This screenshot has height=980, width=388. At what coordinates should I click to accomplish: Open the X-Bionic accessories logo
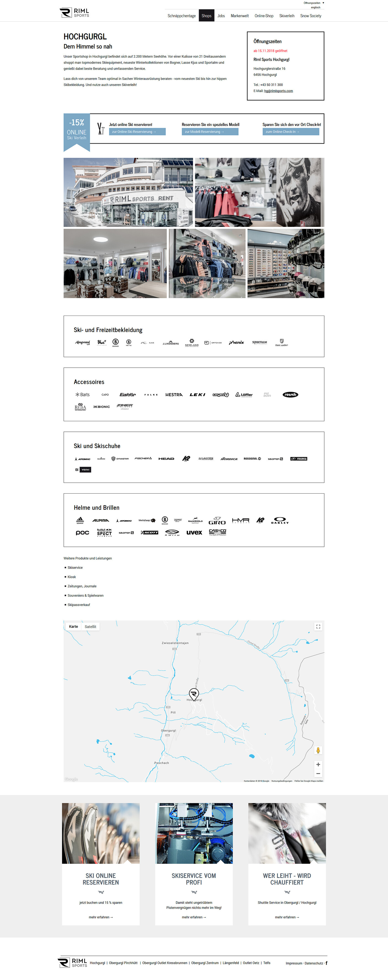(101, 407)
